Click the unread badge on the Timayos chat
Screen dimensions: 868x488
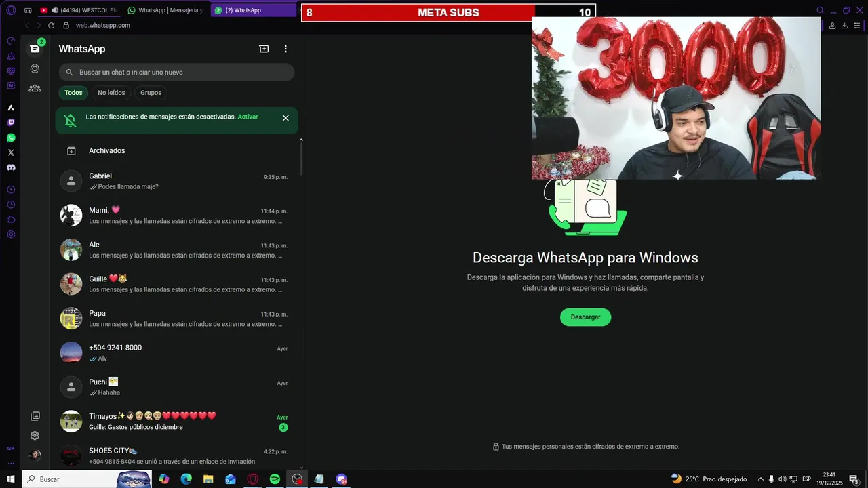tap(283, 427)
